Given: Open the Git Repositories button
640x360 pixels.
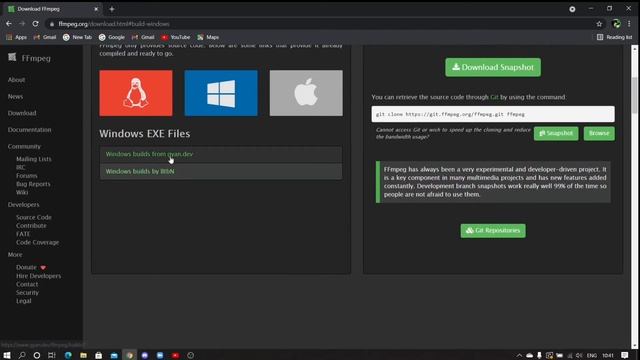Looking at the screenshot, I should 493,231.
